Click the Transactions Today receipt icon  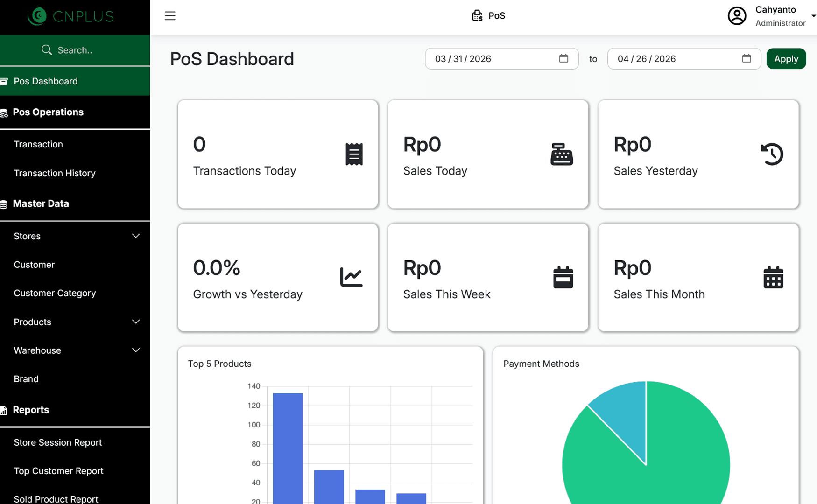coord(354,154)
